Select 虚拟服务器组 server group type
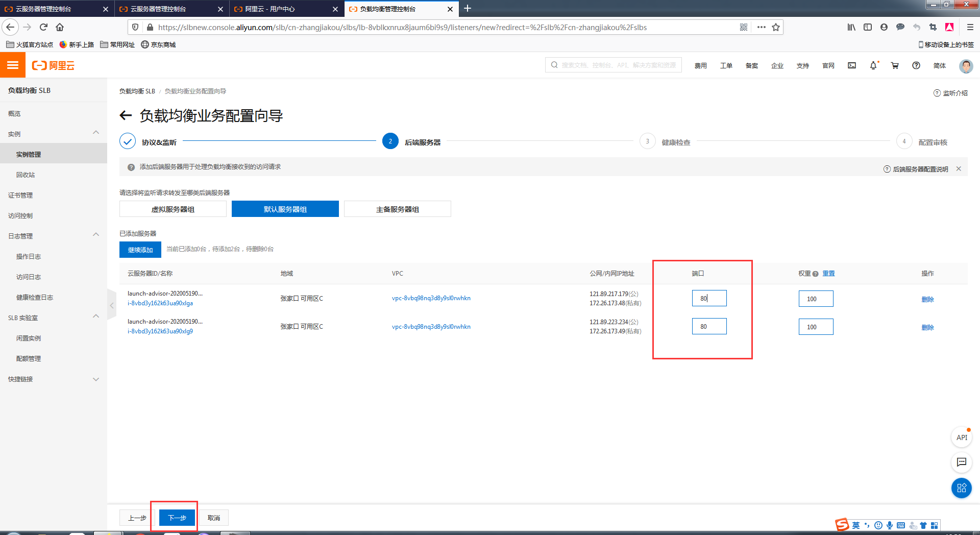Screen dimensions: 980x535 pos(173,209)
